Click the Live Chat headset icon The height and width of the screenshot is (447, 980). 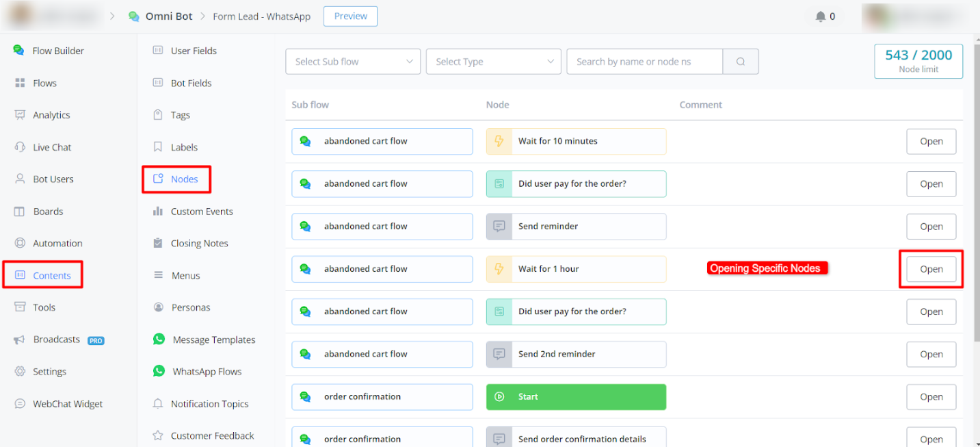pos(20,147)
